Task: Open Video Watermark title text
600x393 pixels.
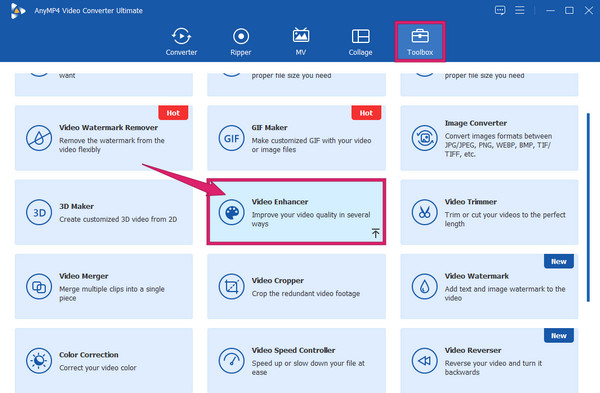Action: [x=476, y=276]
